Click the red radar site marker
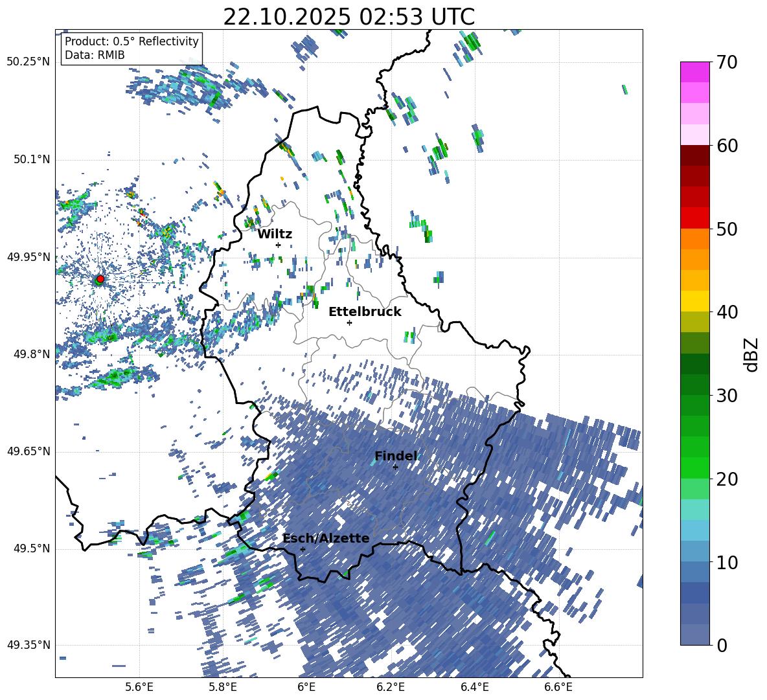The height and width of the screenshot is (700, 767). click(x=100, y=279)
